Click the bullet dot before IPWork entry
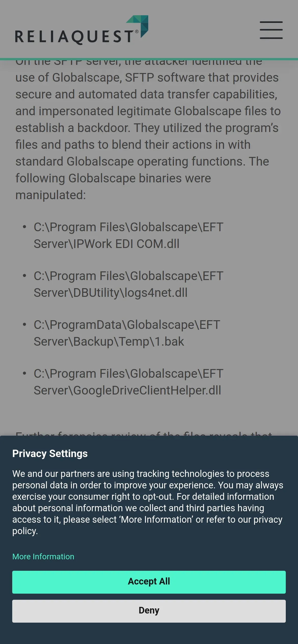Screen dimensions: 298x644 tap(24, 227)
